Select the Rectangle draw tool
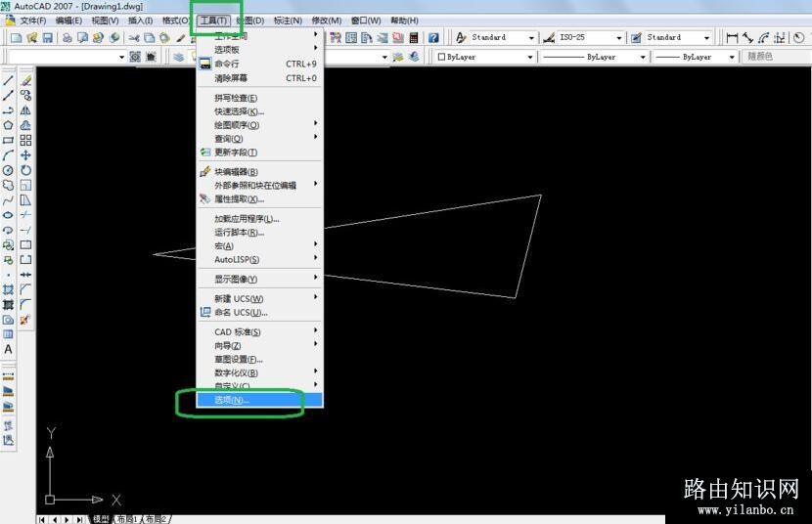Screen dimensions: 812x524 pyautogui.click(x=8, y=140)
